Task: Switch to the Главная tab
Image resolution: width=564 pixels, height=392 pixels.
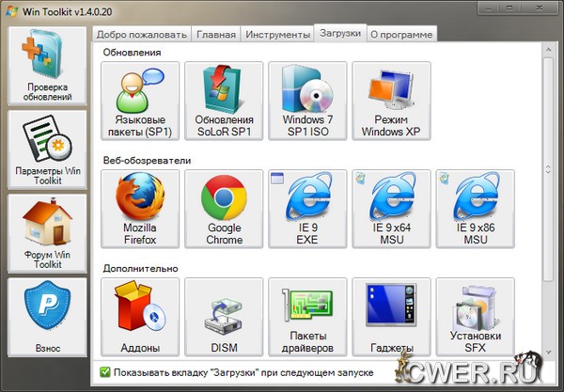Action: point(216,35)
